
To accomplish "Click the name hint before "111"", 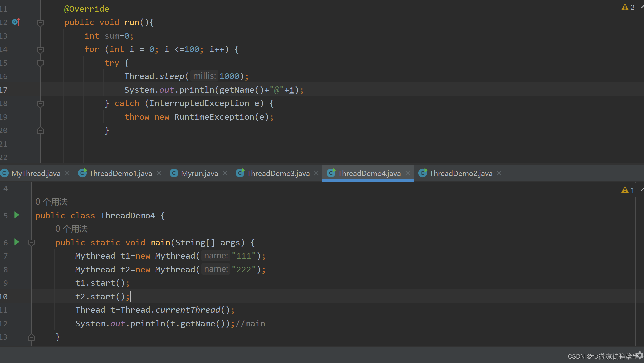I will [216, 256].
